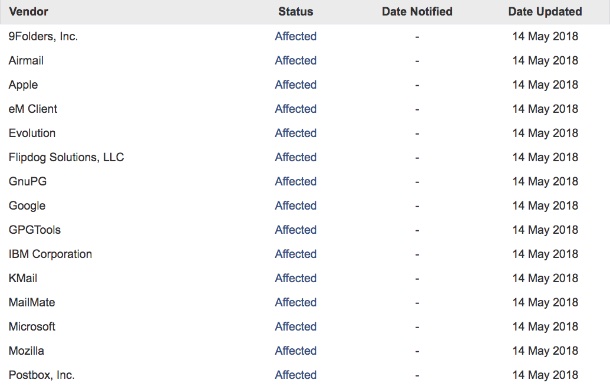Open GnuPG's Affected status link

tap(296, 181)
